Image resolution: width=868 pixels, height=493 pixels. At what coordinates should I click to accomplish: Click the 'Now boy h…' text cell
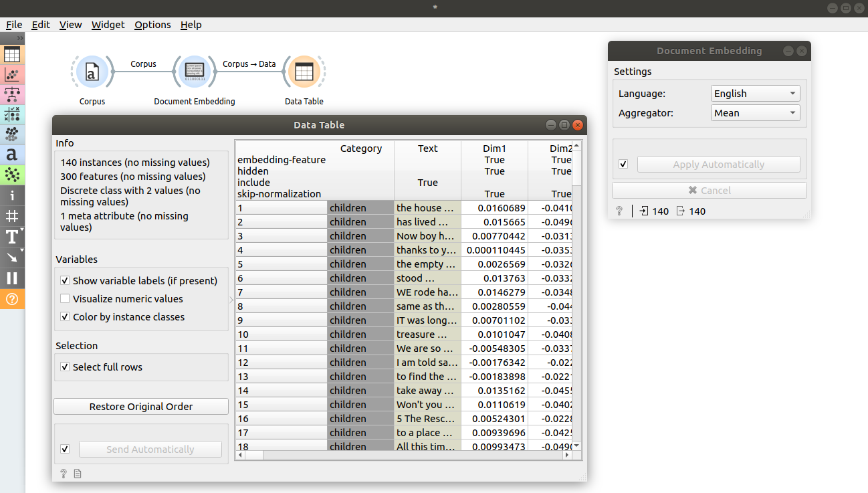(427, 236)
